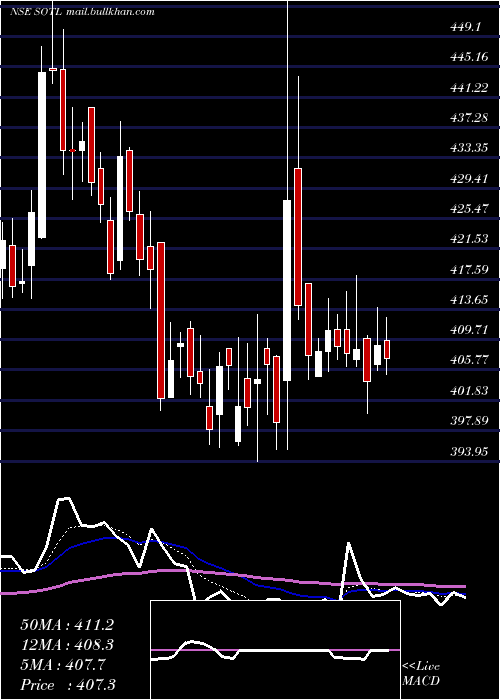Click the 'NSE SOTL mail.bullkhan.com' chart title
The height and width of the screenshot is (700, 500).
coord(82,12)
